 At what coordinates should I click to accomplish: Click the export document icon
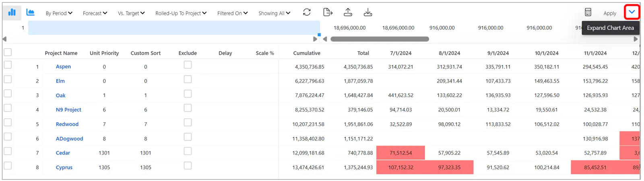point(328,12)
